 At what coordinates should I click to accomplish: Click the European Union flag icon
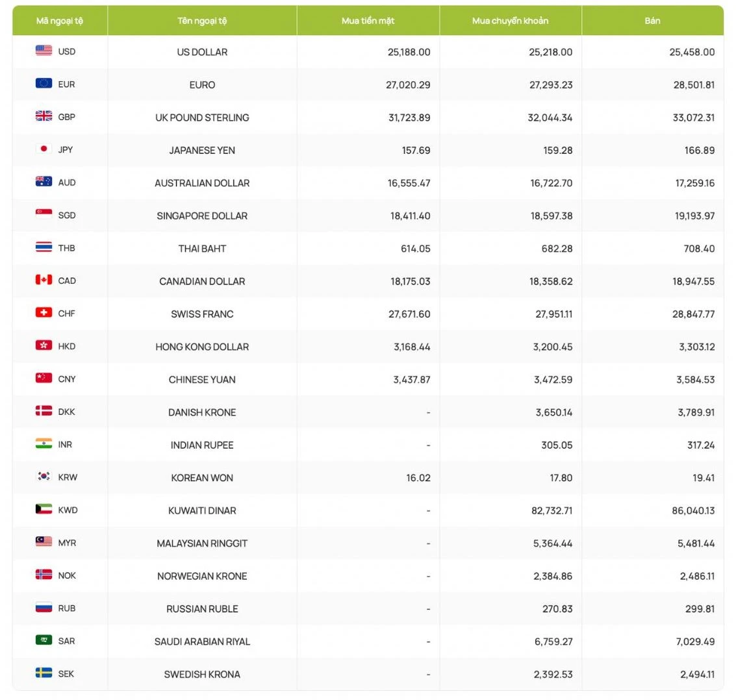(x=44, y=83)
